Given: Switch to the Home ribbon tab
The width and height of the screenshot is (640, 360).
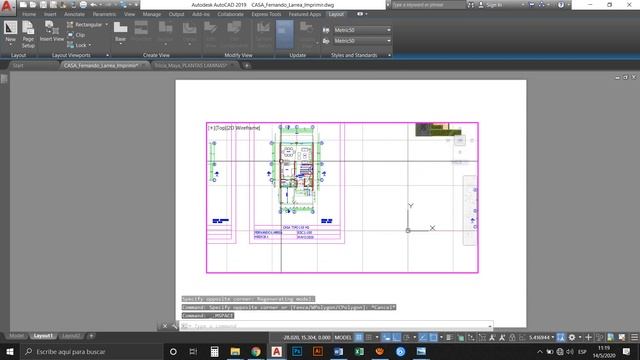Looking at the screenshot, I should pos(29,14).
